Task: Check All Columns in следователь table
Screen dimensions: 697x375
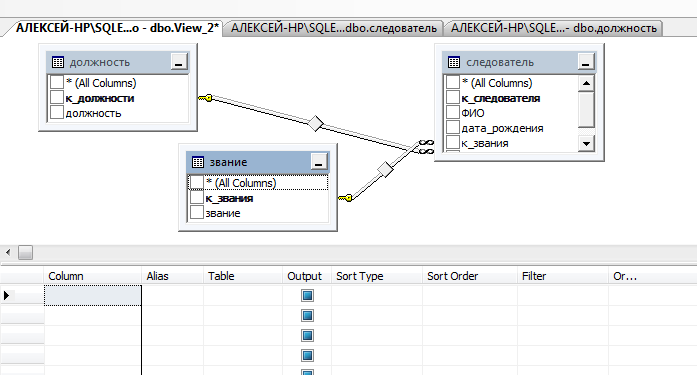Action: (453, 83)
